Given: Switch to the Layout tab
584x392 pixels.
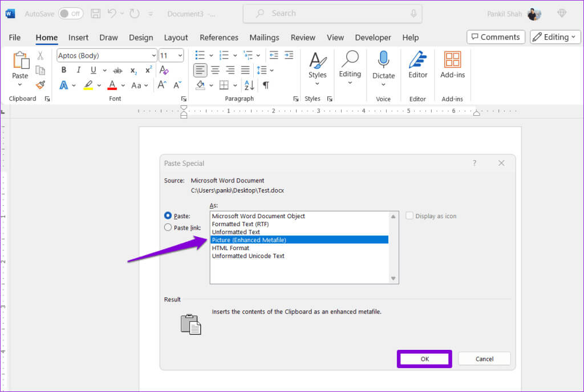Looking at the screenshot, I should (176, 38).
